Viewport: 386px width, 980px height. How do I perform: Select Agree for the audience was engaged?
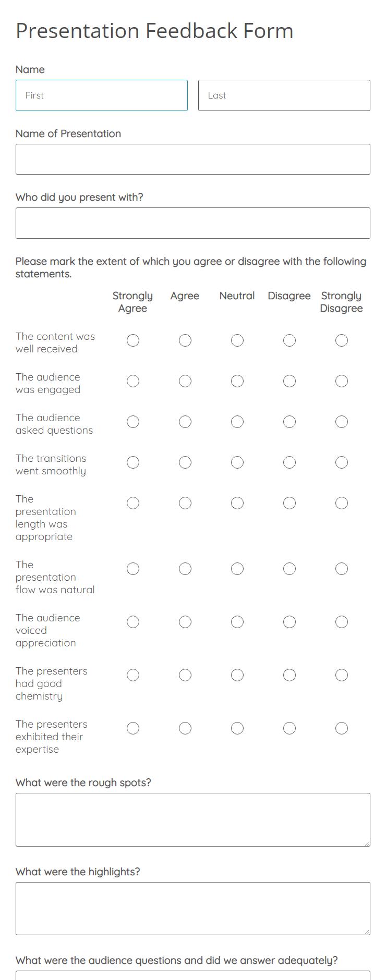(185, 381)
